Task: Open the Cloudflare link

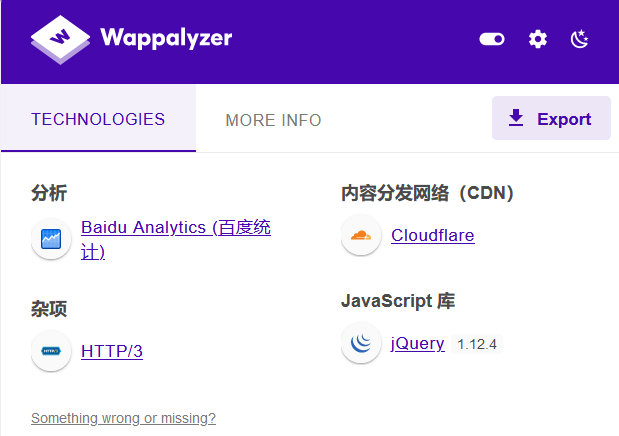Action: (433, 235)
